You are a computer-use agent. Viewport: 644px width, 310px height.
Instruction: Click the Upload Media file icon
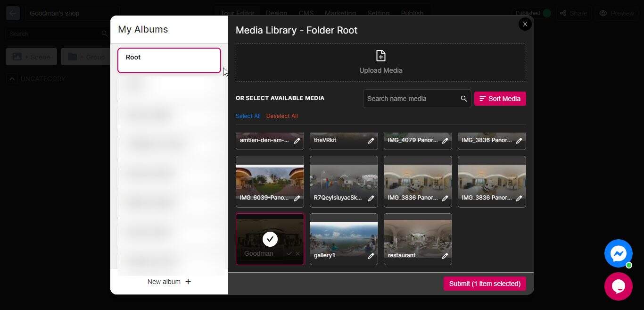click(x=381, y=56)
